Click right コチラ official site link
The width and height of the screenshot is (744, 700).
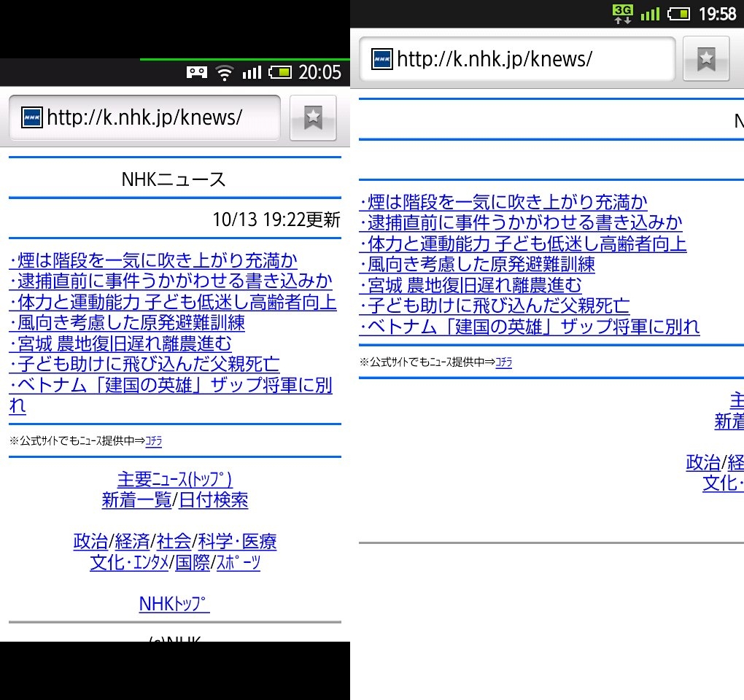[504, 363]
